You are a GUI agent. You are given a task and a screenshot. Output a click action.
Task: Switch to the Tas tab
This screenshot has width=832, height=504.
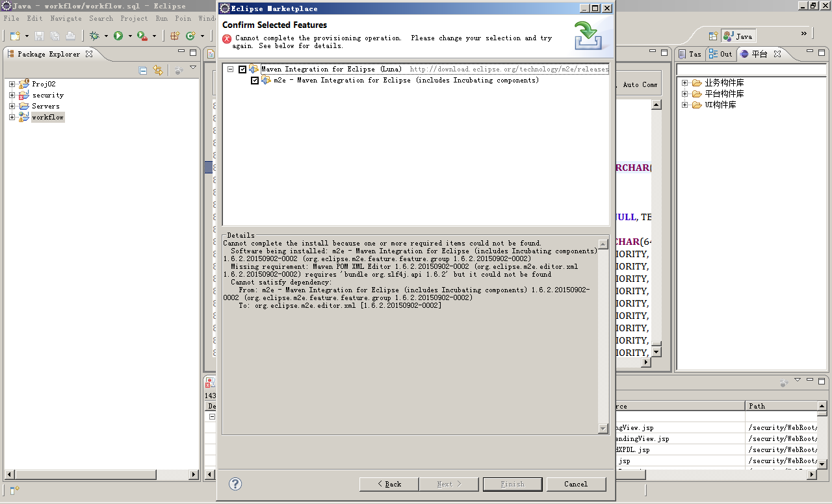690,54
